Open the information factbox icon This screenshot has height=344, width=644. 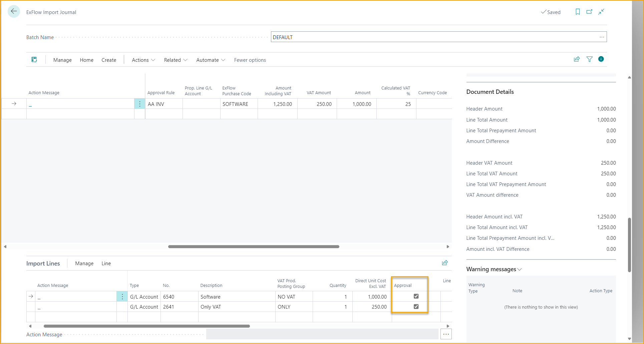(x=601, y=59)
